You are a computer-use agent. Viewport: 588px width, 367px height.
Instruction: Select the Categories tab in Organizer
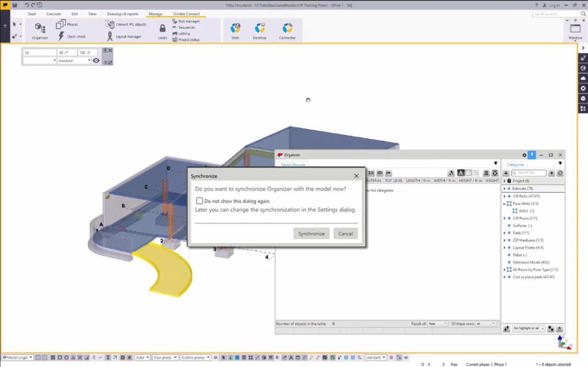click(x=515, y=164)
